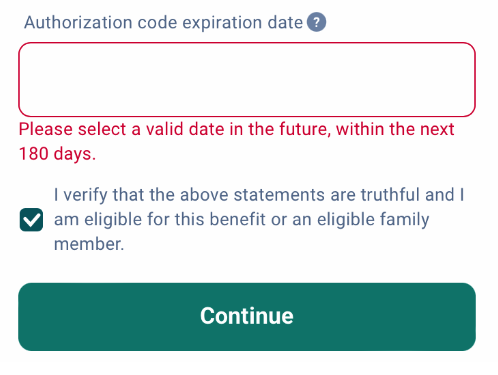Open the expiration date picker field
498x375 pixels.
(x=247, y=79)
